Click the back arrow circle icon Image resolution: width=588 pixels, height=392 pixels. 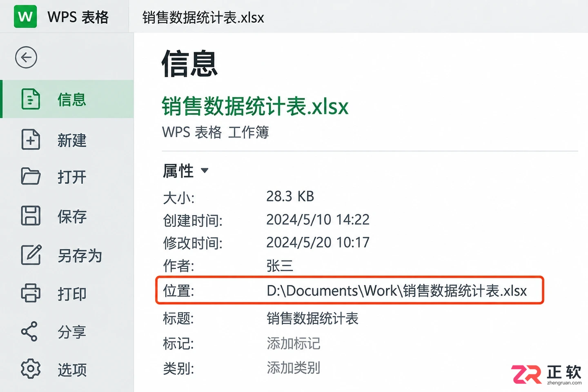coord(26,58)
